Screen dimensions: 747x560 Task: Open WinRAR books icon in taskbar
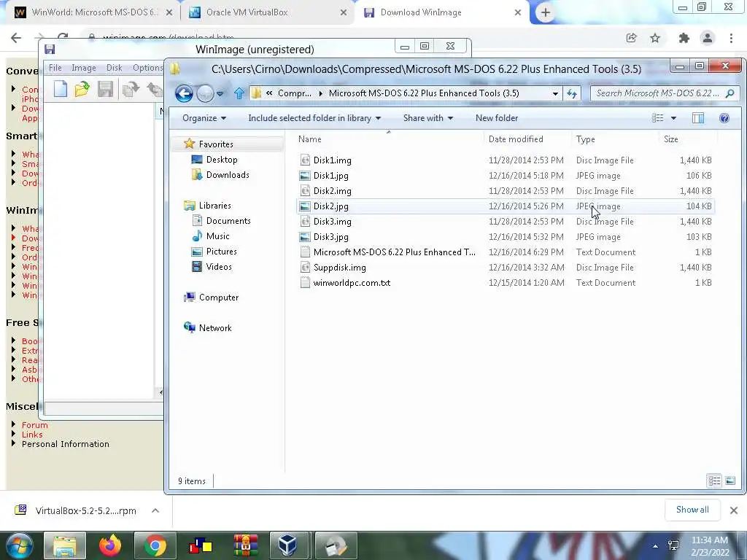click(x=245, y=545)
